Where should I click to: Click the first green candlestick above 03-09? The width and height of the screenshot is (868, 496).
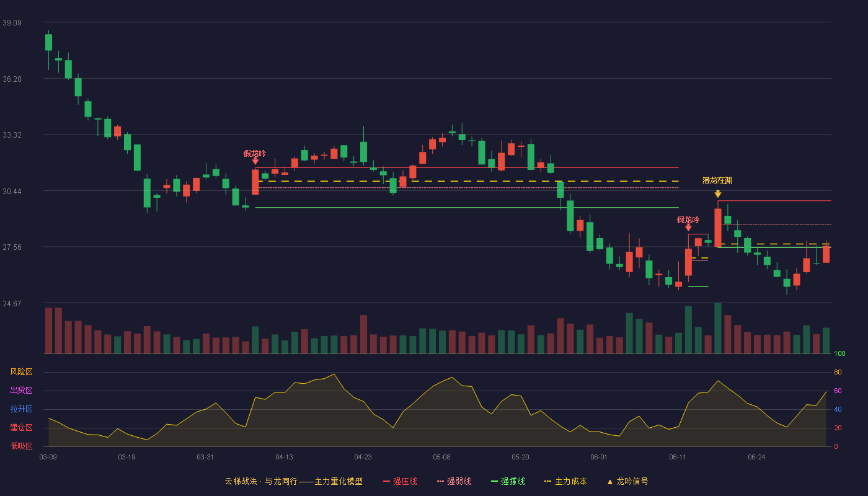pyautogui.click(x=48, y=42)
